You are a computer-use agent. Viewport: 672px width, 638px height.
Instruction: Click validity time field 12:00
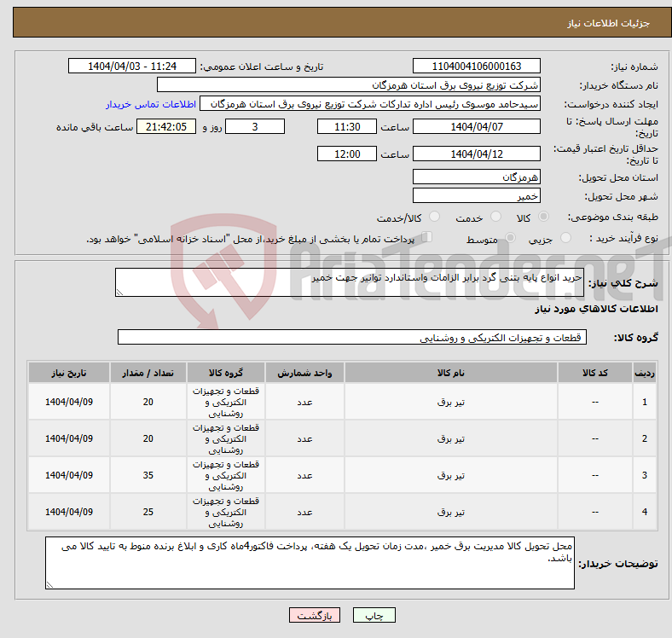point(347,154)
